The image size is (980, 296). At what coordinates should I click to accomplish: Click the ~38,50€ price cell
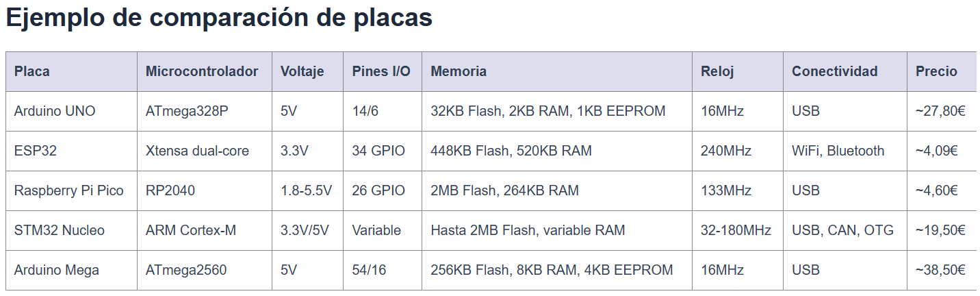(940, 270)
